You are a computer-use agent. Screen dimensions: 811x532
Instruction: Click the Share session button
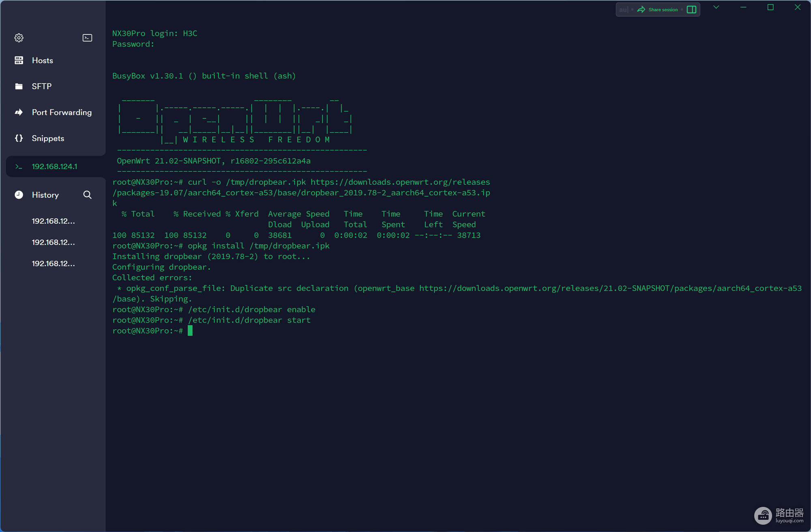click(x=663, y=10)
